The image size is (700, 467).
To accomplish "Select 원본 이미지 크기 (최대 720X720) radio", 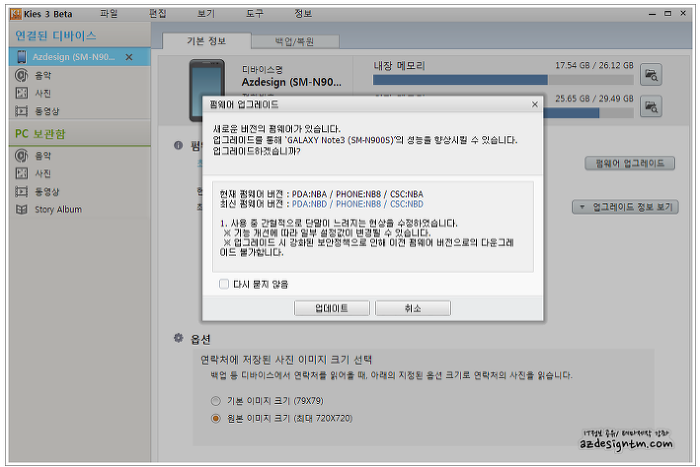I will point(216,419).
